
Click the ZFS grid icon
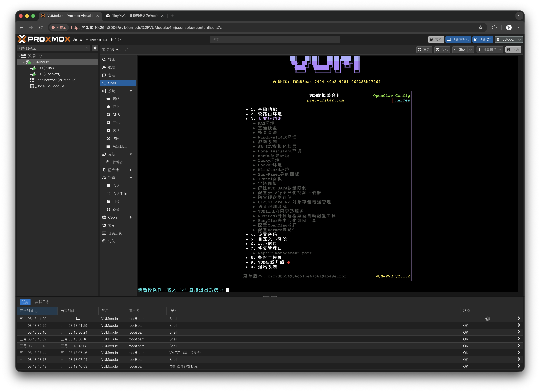click(x=108, y=209)
